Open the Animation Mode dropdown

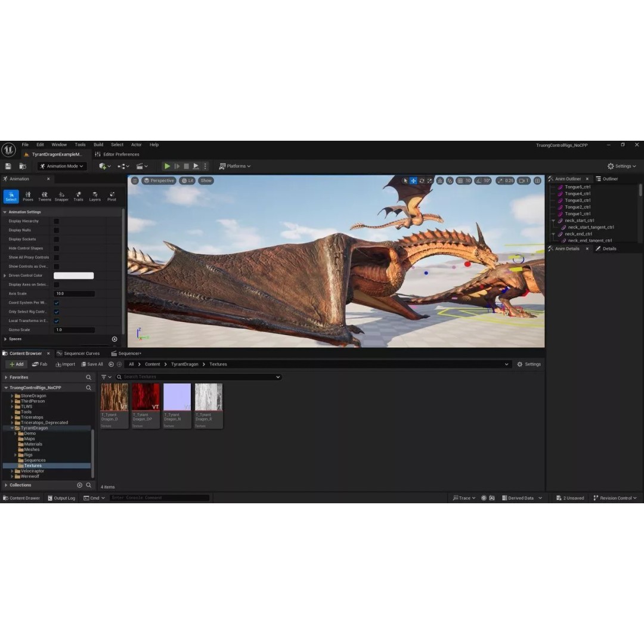61,166
